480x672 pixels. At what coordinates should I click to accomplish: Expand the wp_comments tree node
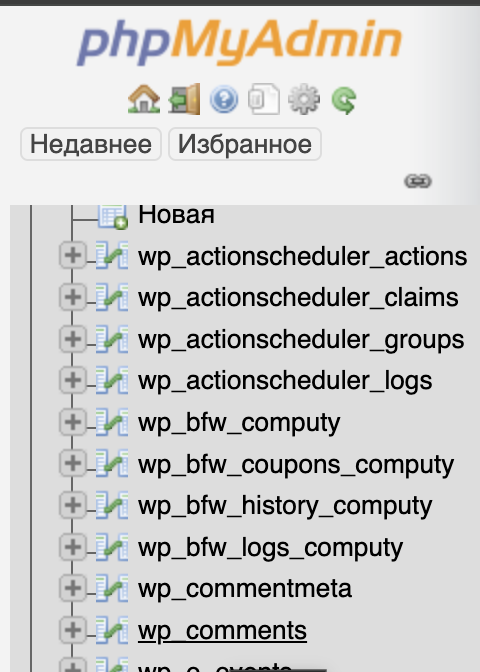pyautogui.click(x=73, y=630)
